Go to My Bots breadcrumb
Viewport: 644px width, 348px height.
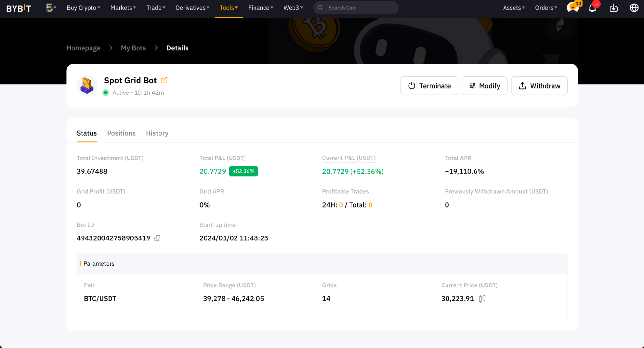tap(133, 48)
